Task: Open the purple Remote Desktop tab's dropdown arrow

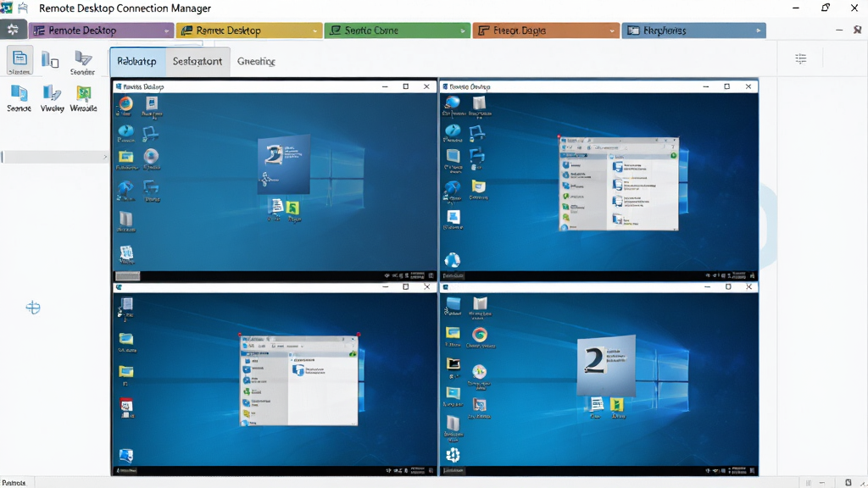Action: [x=167, y=31]
